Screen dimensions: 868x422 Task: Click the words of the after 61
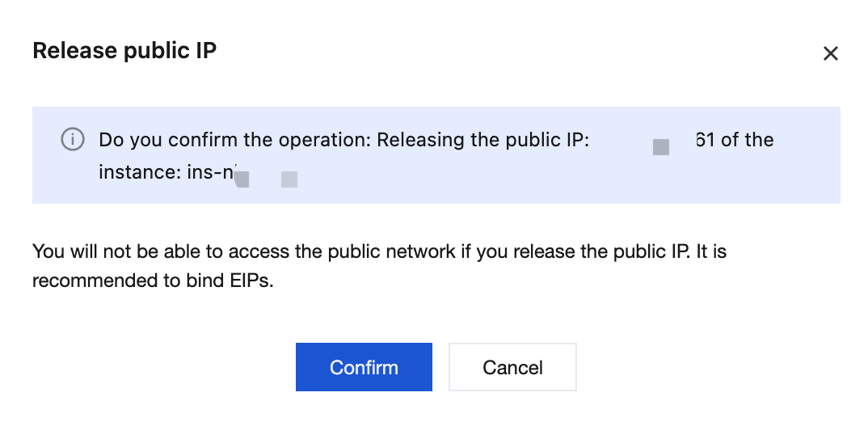click(748, 140)
